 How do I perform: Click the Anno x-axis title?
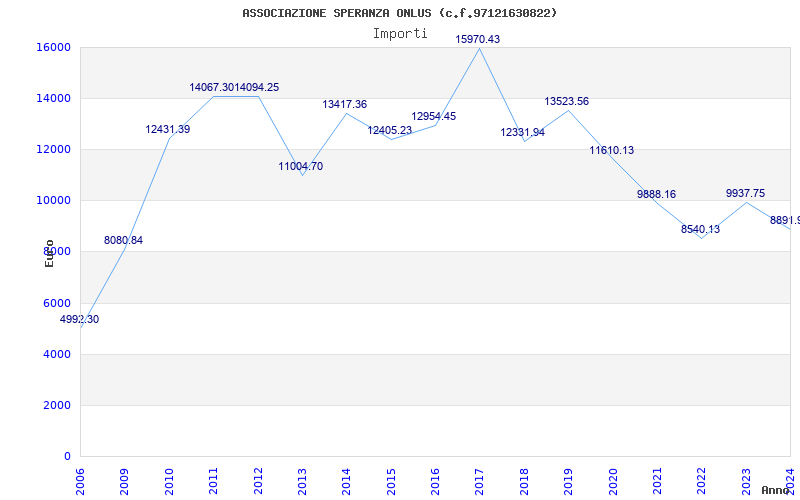(x=774, y=490)
